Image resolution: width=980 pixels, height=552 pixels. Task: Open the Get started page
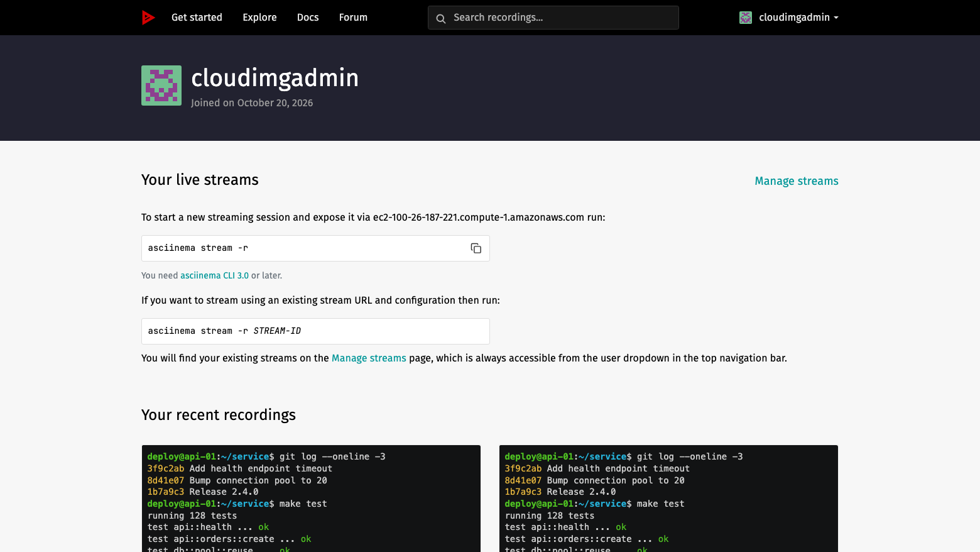197,18
